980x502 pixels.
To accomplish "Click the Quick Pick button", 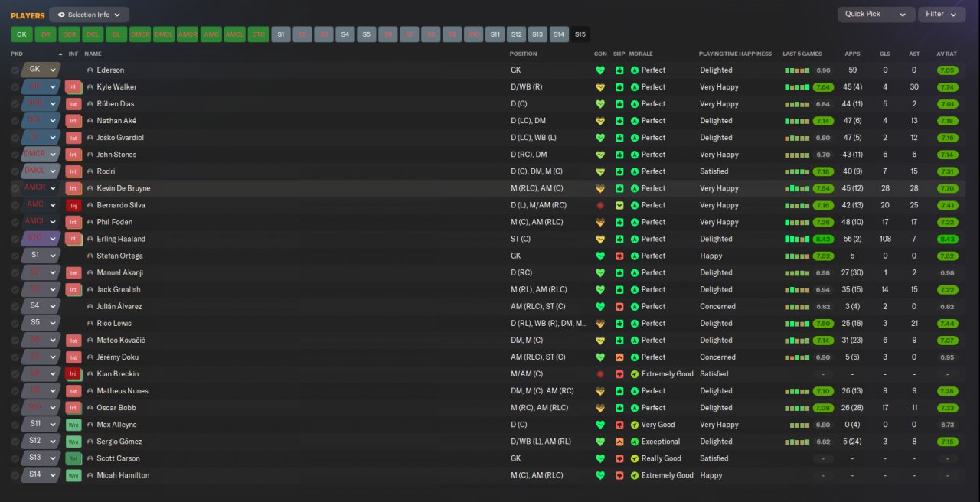I will (863, 15).
